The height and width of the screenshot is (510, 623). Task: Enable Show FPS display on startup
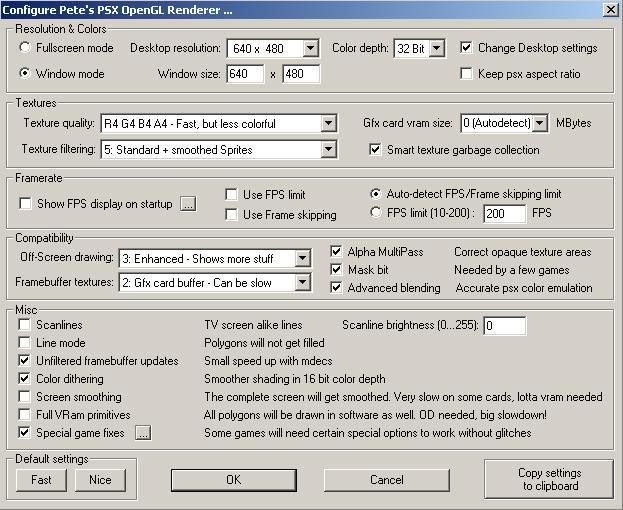click(x=25, y=203)
